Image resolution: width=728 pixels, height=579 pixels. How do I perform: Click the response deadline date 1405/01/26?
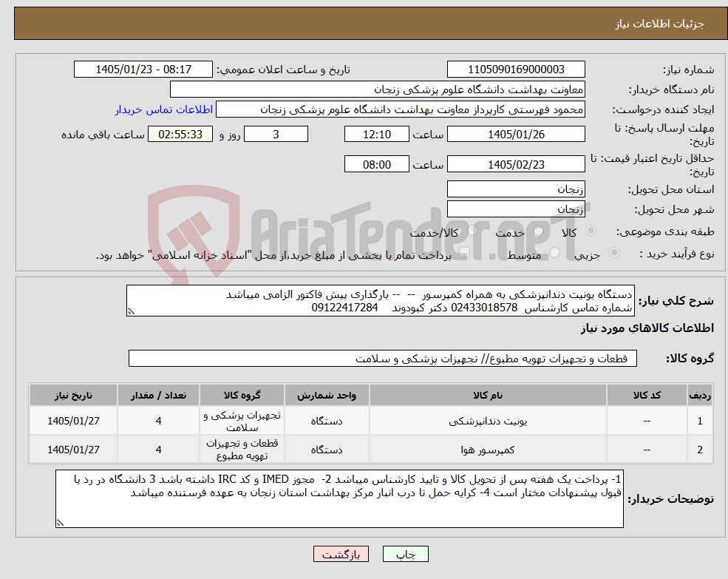tap(516, 135)
